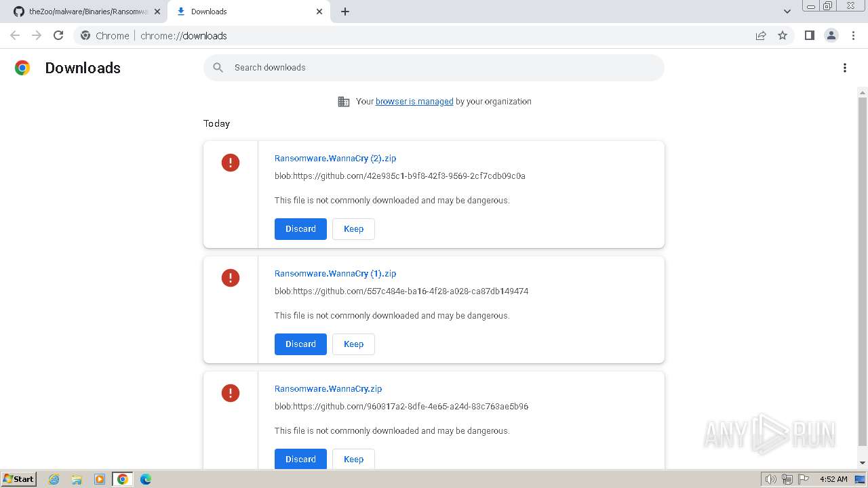
Task: Launch Microsoft Edge from the taskbar
Action: (145, 479)
